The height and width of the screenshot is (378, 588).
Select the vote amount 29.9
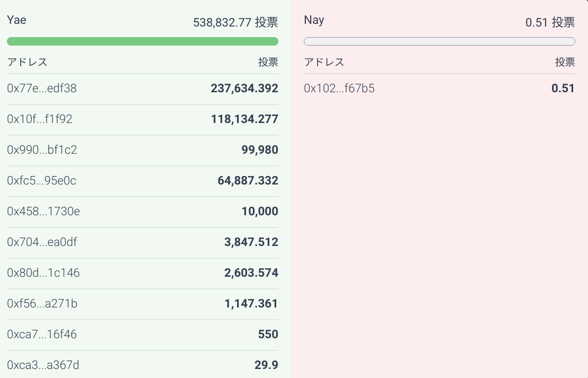pos(266,365)
